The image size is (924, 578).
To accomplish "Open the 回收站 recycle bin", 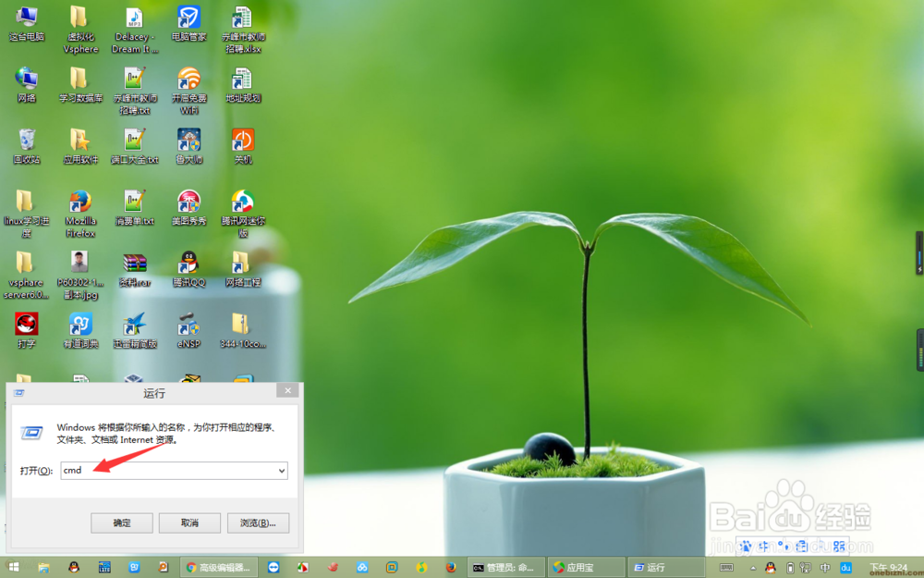I will [27, 147].
